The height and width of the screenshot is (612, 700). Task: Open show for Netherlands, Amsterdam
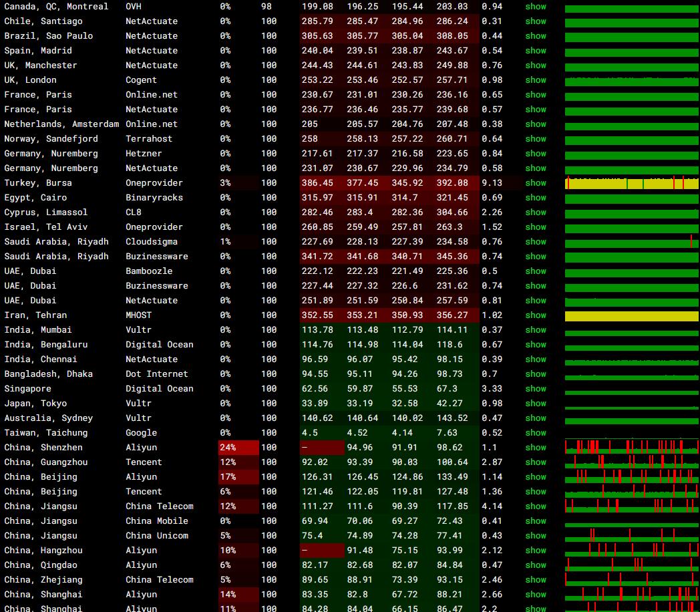click(535, 124)
